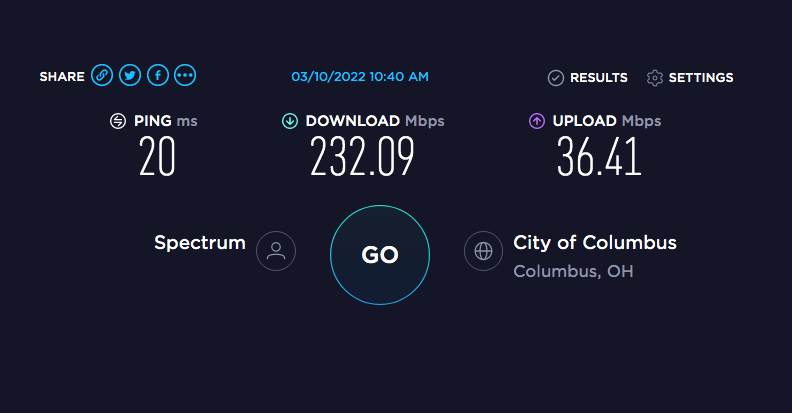Click the Results checkmark icon

tap(556, 78)
